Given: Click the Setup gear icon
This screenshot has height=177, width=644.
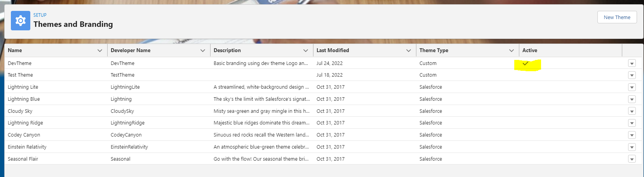Looking at the screenshot, I should coord(20,21).
